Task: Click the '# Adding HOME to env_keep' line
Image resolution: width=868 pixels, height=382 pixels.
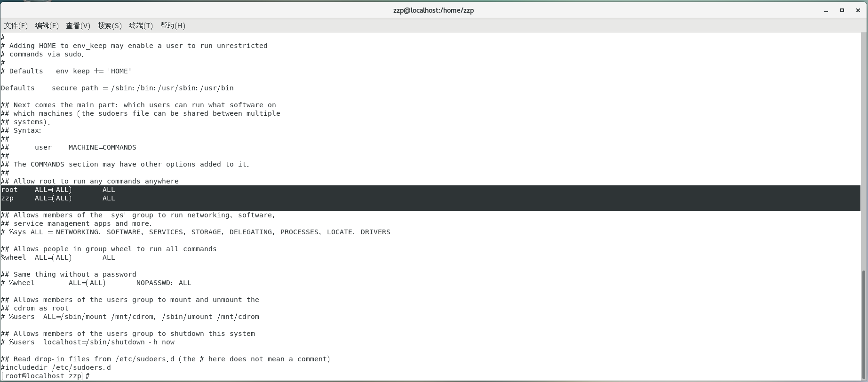Action: [134, 46]
